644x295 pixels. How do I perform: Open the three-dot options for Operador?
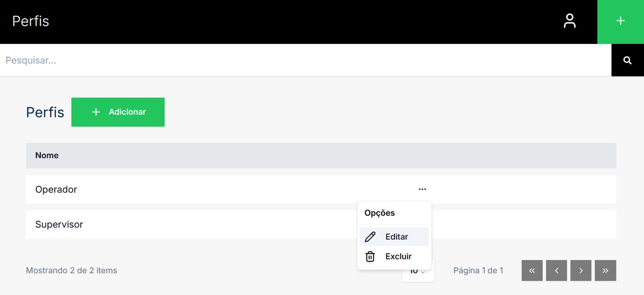(x=422, y=189)
